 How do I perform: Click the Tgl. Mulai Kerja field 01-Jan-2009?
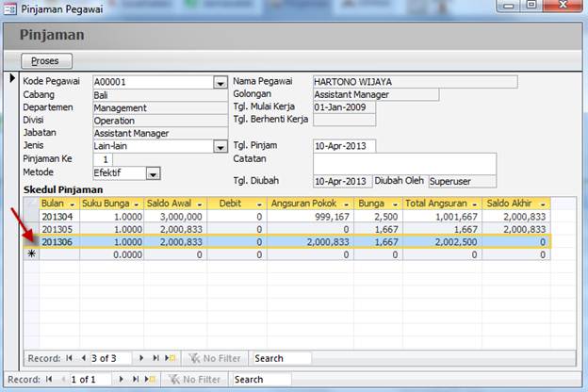pos(344,107)
